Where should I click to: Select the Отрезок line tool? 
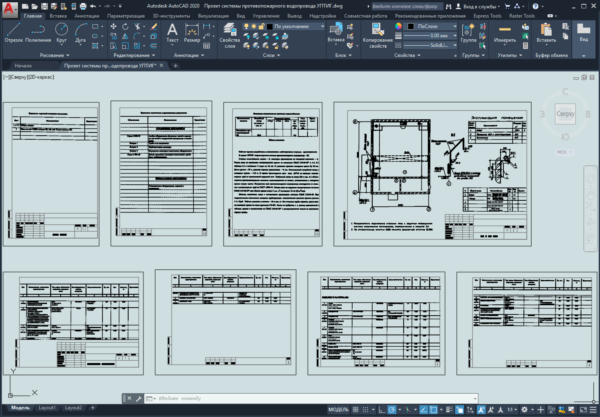(x=13, y=32)
